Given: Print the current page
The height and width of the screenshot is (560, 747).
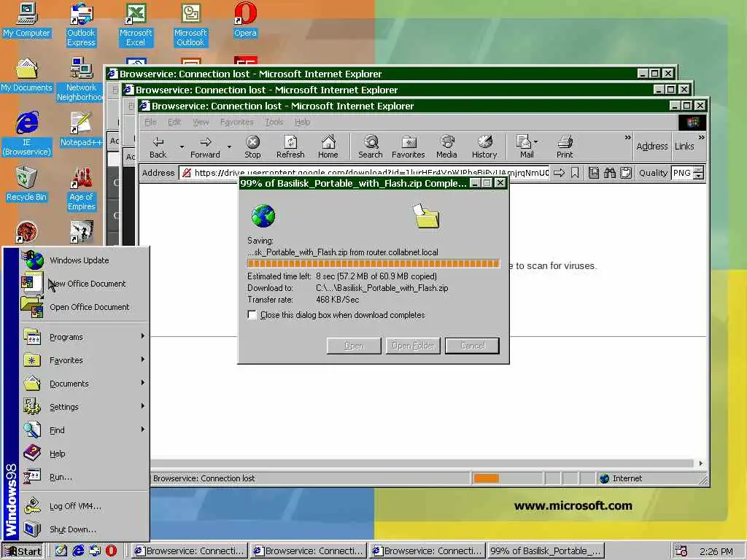Looking at the screenshot, I should click(x=565, y=146).
